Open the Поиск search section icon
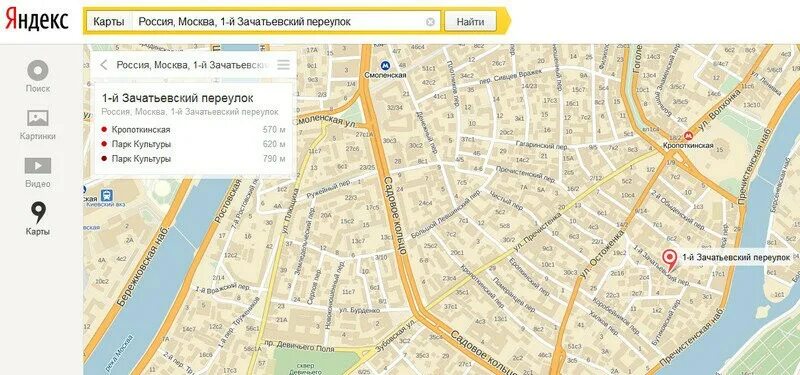 [x=38, y=70]
